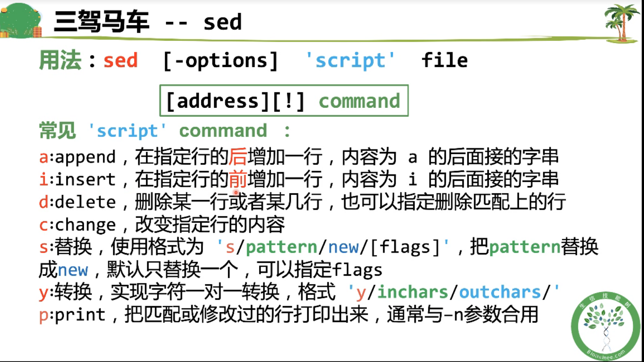Click the word 'file' in usage line
The image size is (644, 362).
444,60
